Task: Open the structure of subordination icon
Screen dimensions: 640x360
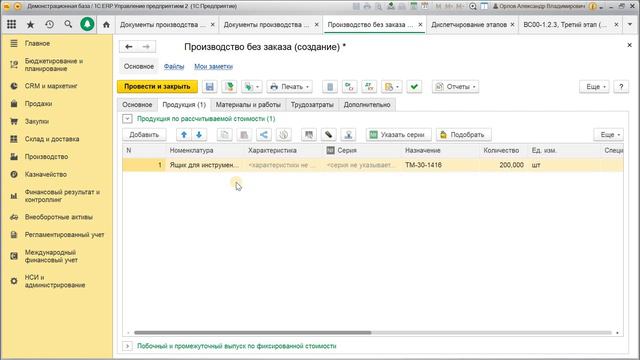Action: pyautogui.click(x=330, y=87)
